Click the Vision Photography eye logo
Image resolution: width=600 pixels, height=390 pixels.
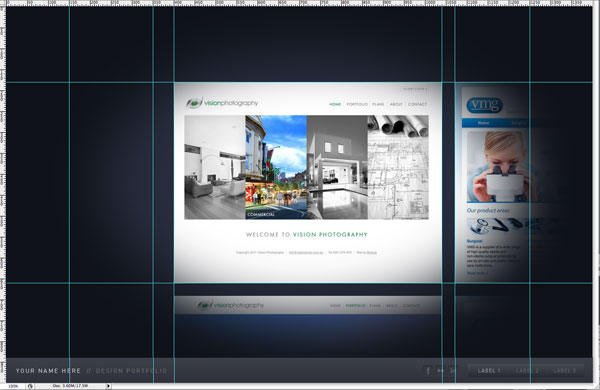click(194, 103)
